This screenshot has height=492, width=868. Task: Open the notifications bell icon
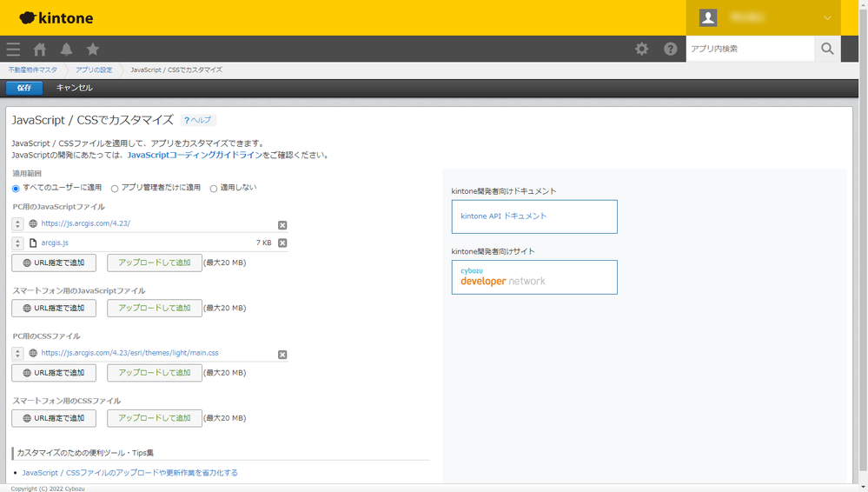(66, 50)
